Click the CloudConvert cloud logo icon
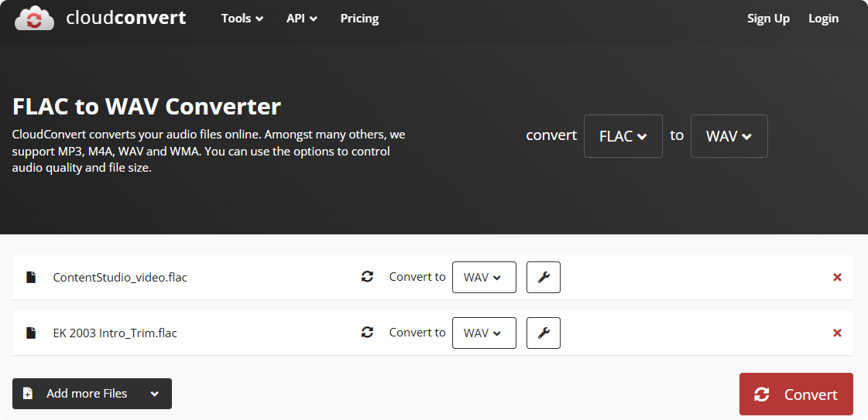Screen dimensions: 868x420 point(34,19)
